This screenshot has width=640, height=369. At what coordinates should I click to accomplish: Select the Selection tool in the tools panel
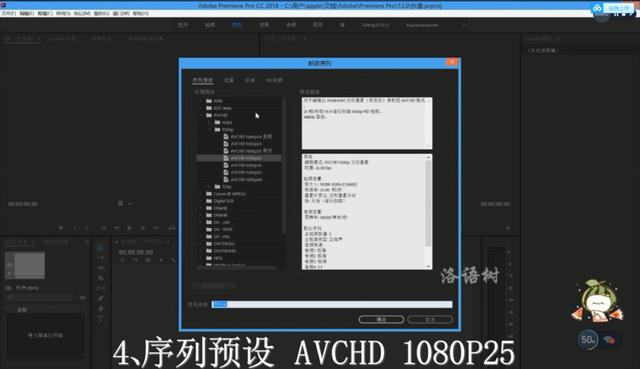coord(101,248)
